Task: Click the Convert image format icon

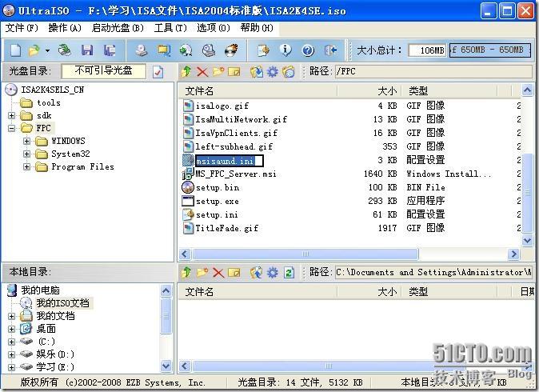Action: point(186,51)
